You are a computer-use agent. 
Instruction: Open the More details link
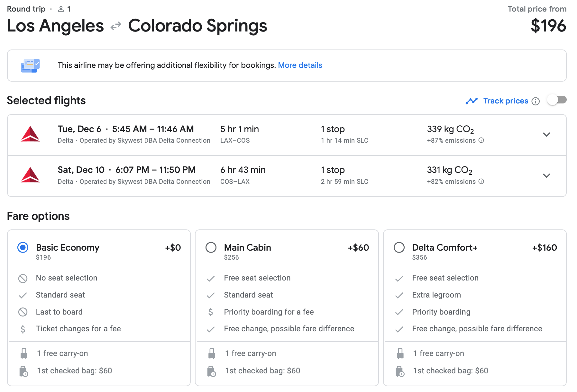coord(300,65)
